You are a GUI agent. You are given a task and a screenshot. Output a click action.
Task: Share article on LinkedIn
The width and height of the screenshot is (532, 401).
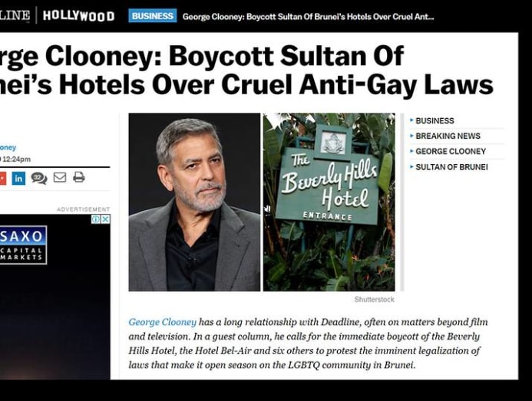coord(18,179)
